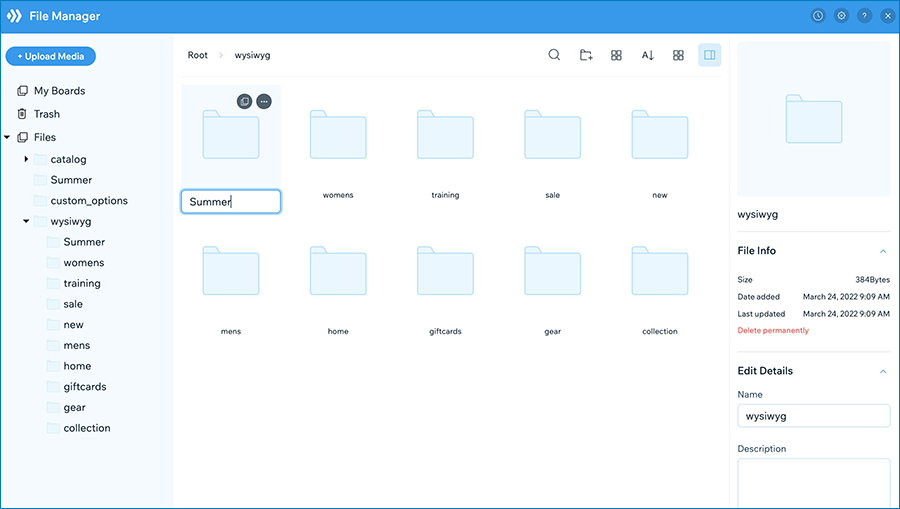Click the Name field containing wysiwyg
This screenshot has width=900, height=509.
(x=813, y=416)
